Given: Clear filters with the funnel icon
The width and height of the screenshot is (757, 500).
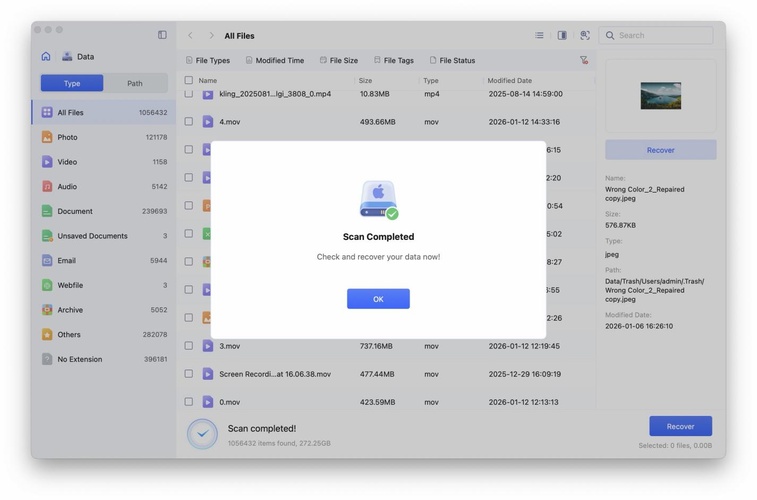Looking at the screenshot, I should (584, 60).
